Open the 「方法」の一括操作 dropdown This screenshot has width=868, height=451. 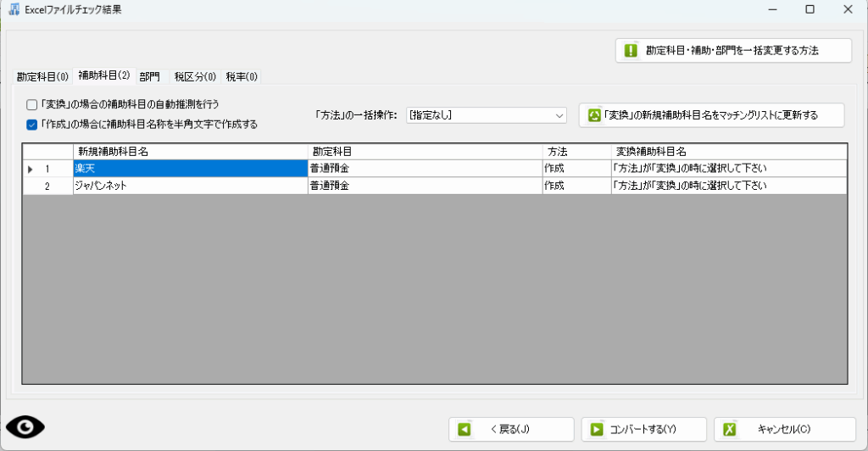(x=485, y=115)
